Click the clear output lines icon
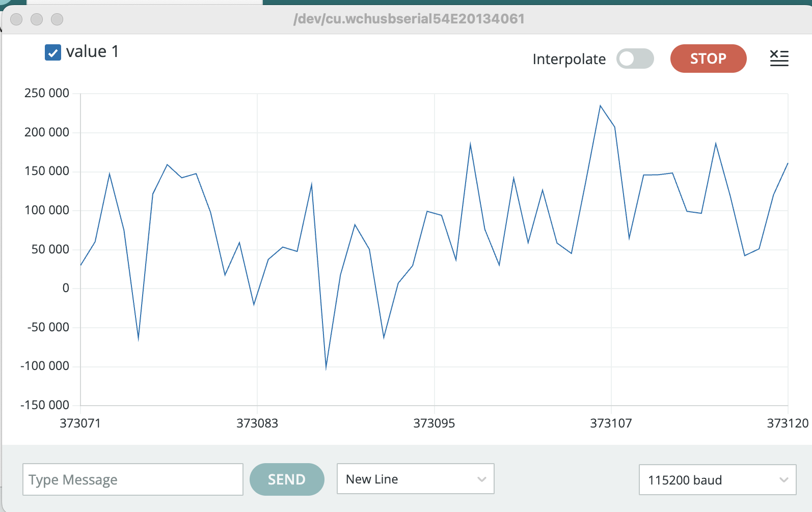This screenshot has width=812, height=512. 779,58
